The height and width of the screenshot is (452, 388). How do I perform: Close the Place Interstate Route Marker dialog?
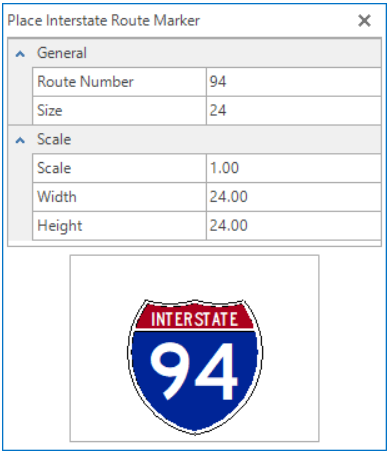pyautogui.click(x=364, y=21)
